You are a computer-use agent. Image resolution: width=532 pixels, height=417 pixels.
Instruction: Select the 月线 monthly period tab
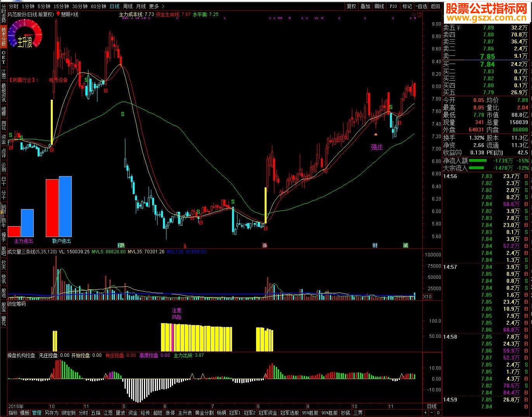click(x=141, y=6)
